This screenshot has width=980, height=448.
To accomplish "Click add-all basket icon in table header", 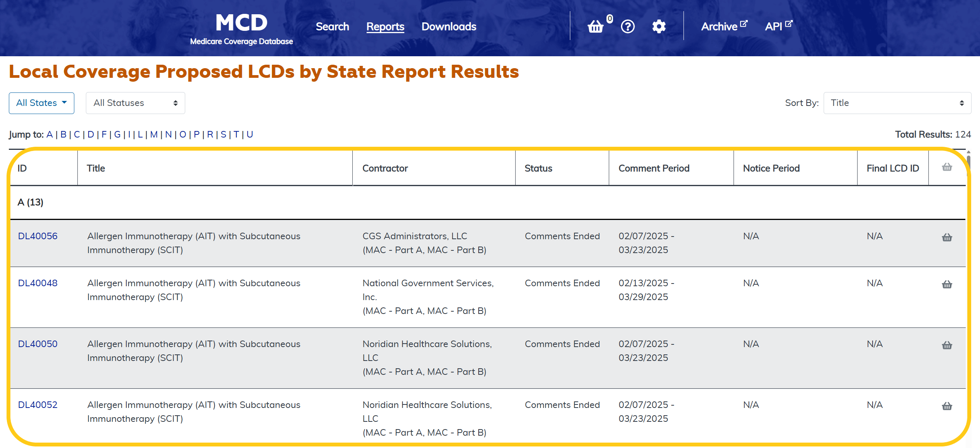I will pos(947,167).
